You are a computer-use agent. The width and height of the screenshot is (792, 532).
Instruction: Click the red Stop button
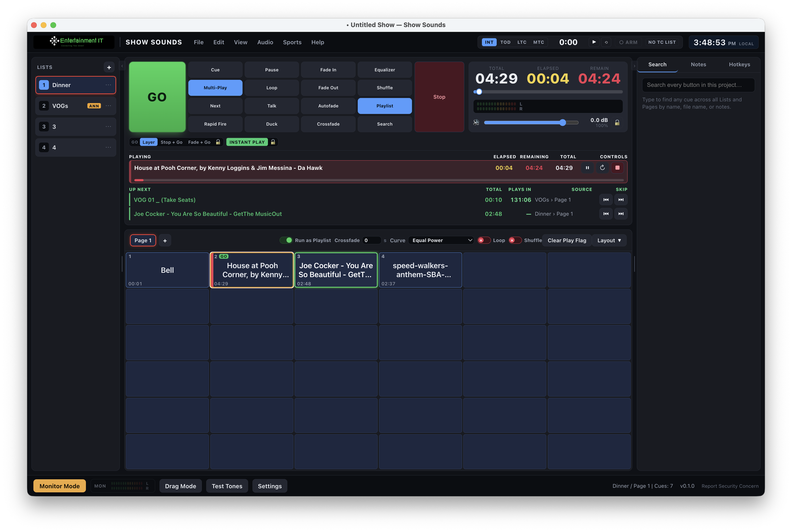439,97
